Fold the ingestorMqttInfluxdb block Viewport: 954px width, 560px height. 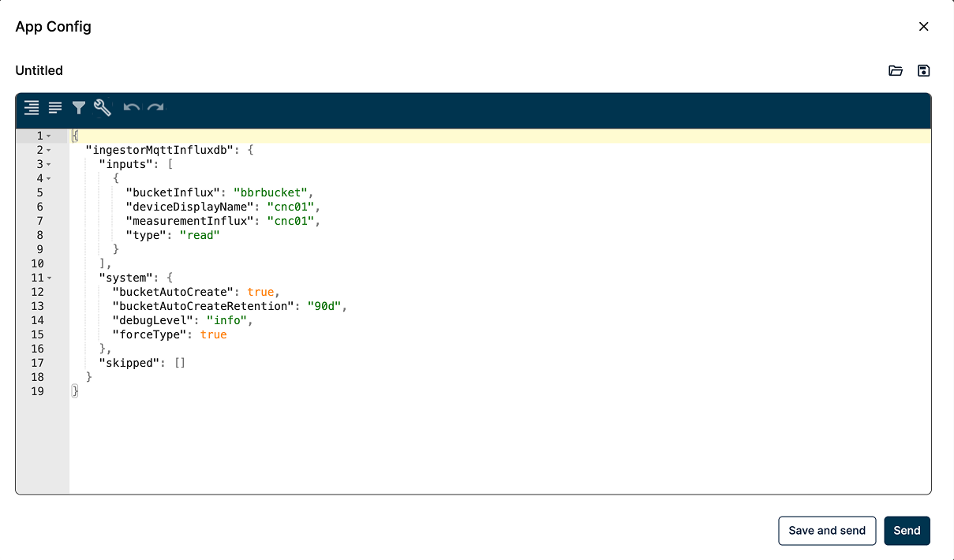pos(49,151)
